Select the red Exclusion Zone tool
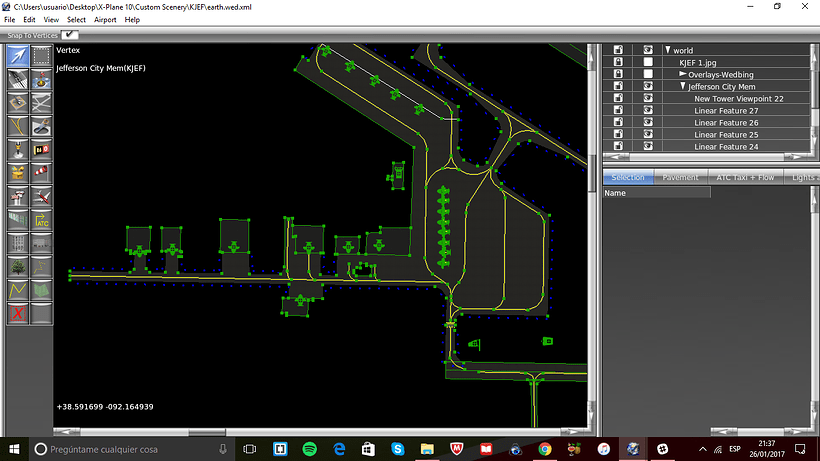 coord(18,314)
